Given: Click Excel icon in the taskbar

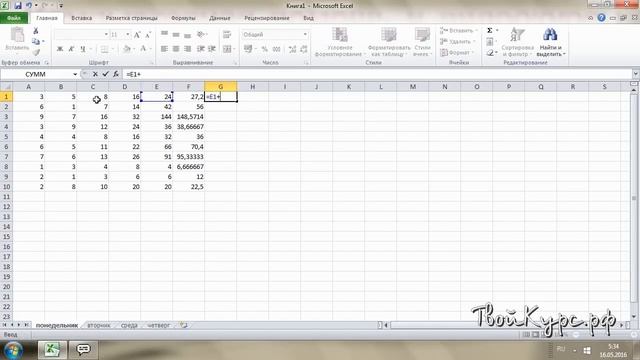Looking at the screenshot, I should pyautogui.click(x=52, y=350).
